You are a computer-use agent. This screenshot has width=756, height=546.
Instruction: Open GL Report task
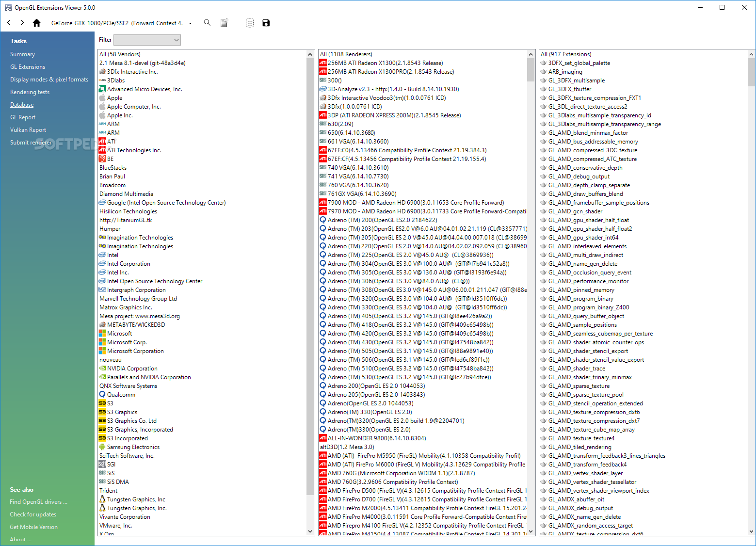click(23, 117)
